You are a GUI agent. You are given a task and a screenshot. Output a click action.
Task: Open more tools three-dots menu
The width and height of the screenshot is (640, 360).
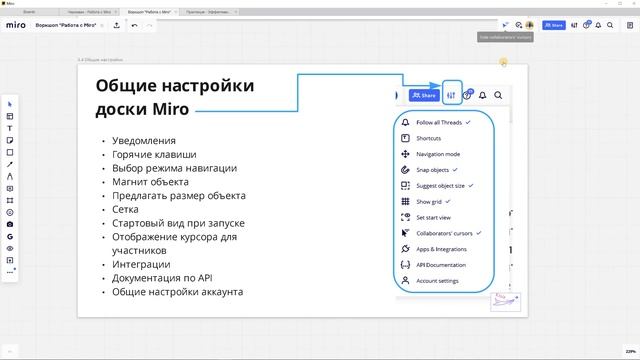(10, 272)
